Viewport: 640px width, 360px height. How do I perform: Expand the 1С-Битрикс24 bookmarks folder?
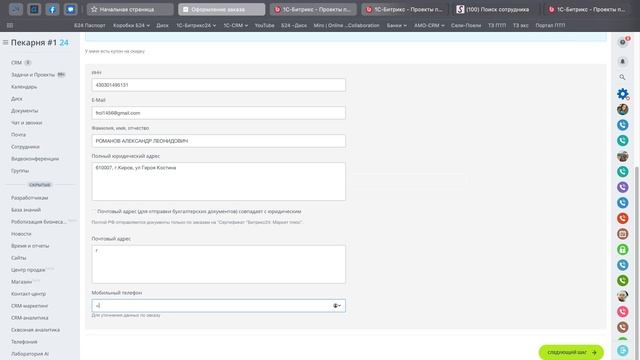coord(196,25)
